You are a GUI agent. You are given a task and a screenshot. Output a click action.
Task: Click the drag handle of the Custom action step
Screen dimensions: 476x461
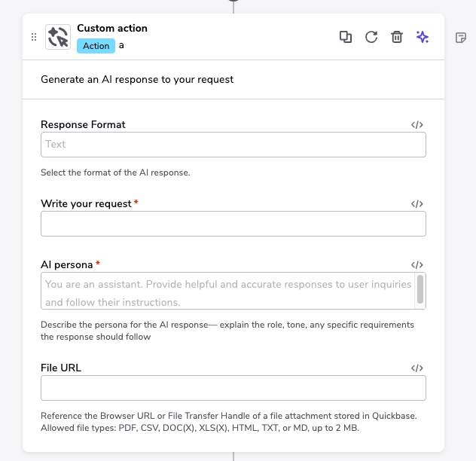click(x=33, y=37)
